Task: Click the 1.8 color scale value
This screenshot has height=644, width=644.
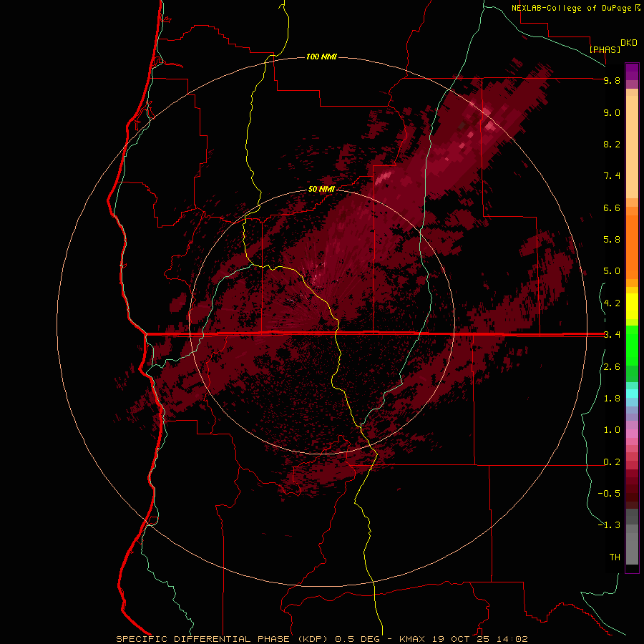Action: [612, 399]
